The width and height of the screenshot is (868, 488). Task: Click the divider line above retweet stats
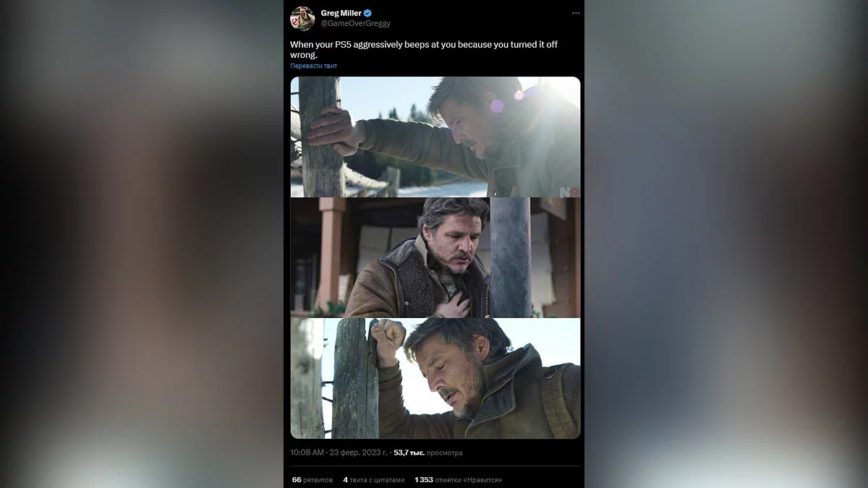(x=435, y=466)
